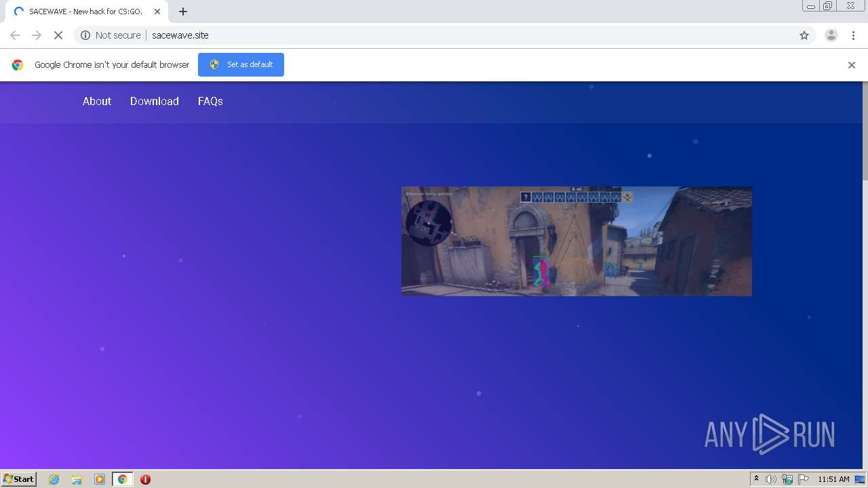The width and height of the screenshot is (868, 488).
Task: Open a new browser tab
Action: click(183, 12)
